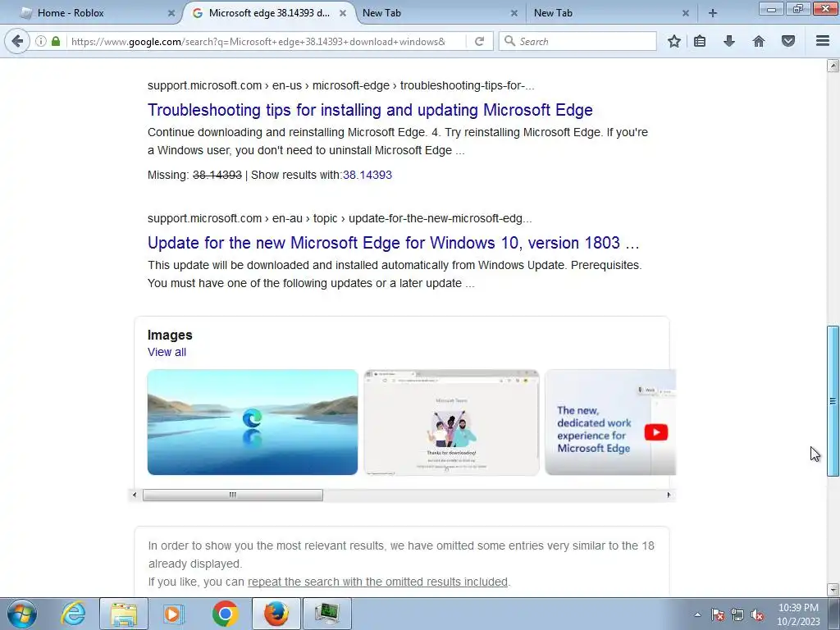Launch Google Chrome from taskbar

click(225, 614)
